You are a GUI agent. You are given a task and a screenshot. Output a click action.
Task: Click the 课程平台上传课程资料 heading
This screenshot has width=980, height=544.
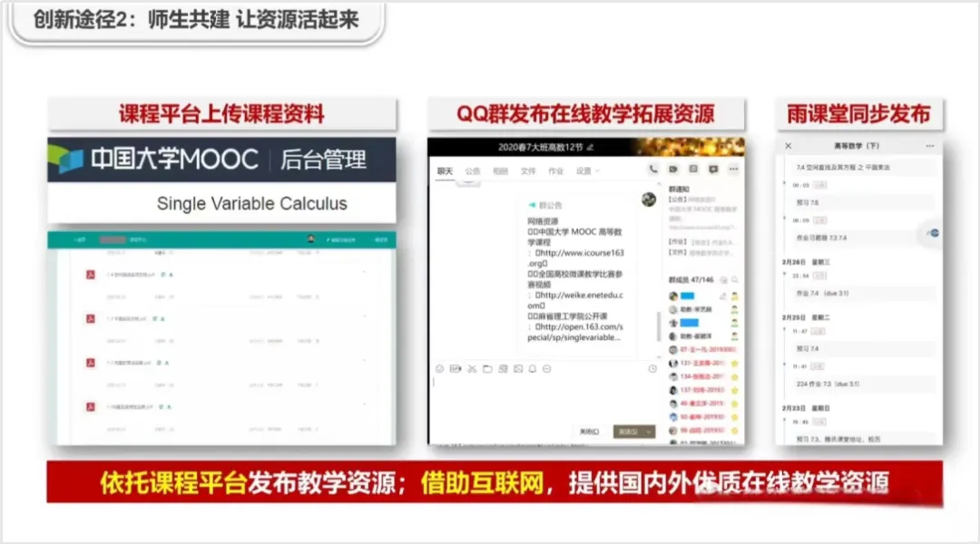click(222, 113)
